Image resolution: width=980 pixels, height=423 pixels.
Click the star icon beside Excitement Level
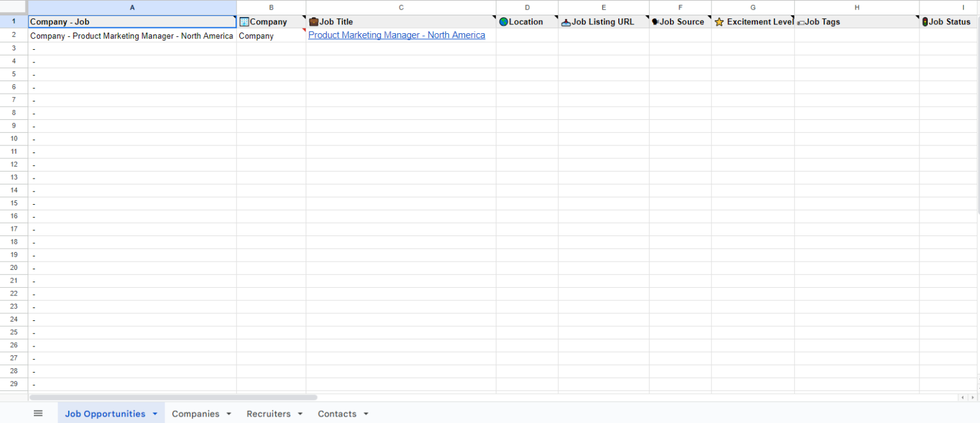click(x=719, y=22)
